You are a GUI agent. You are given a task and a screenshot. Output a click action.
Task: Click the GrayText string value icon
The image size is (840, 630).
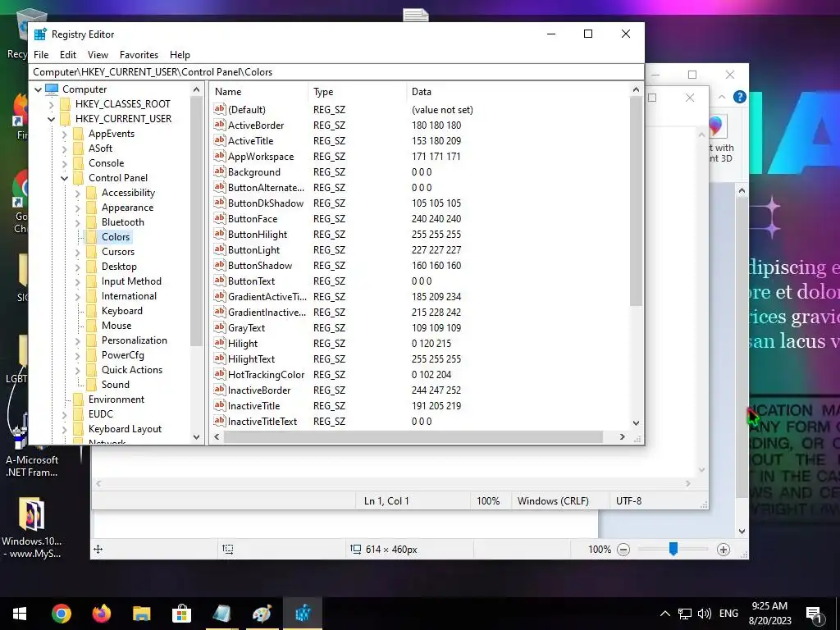click(x=219, y=327)
